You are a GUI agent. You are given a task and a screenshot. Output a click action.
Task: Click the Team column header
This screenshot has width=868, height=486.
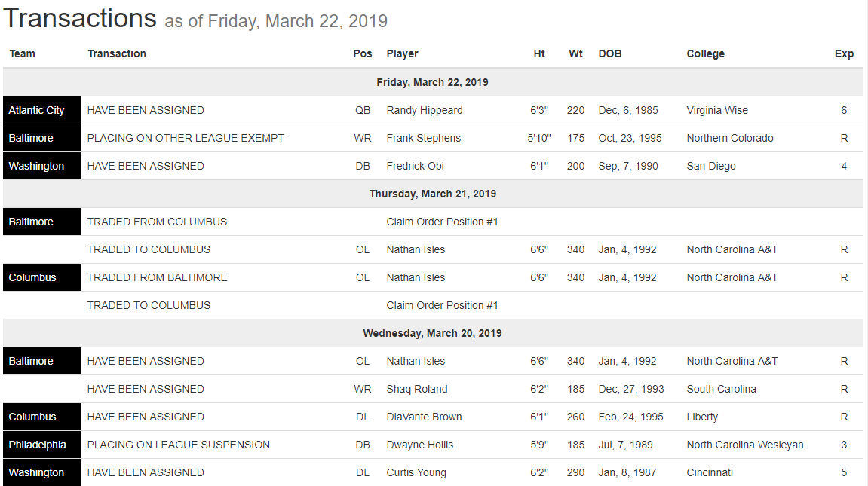tap(23, 53)
